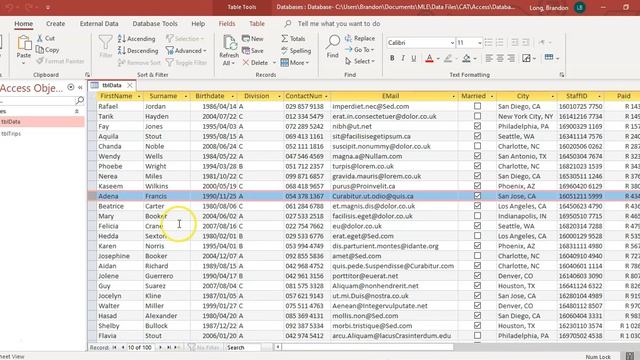Image resolution: width=640 pixels, height=360 pixels.
Task: Open the Home ribbon tab
Action: point(24,24)
